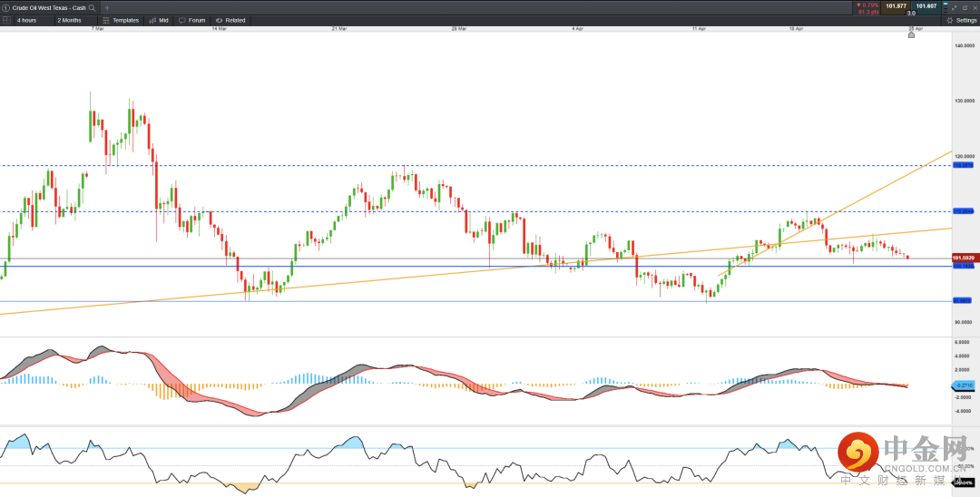Click the 100.1035 horizontal line price label
This screenshot has width=980, height=497.
(963, 266)
